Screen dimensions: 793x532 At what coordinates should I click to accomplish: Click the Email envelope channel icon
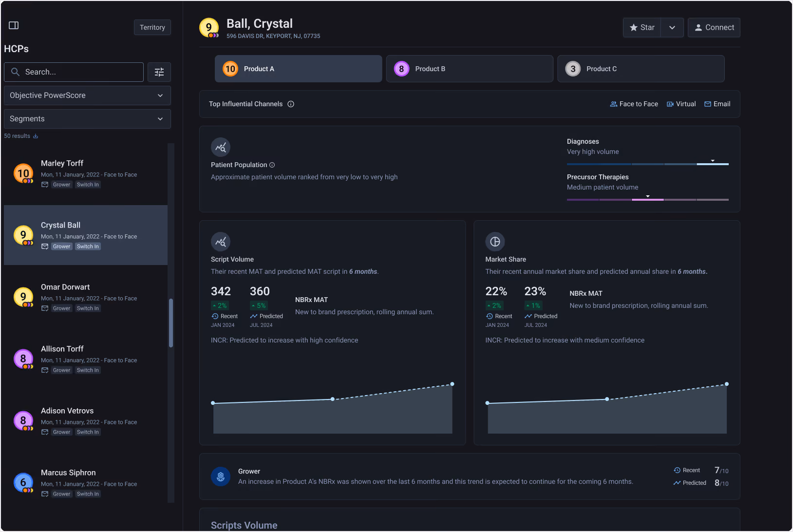pyautogui.click(x=708, y=104)
